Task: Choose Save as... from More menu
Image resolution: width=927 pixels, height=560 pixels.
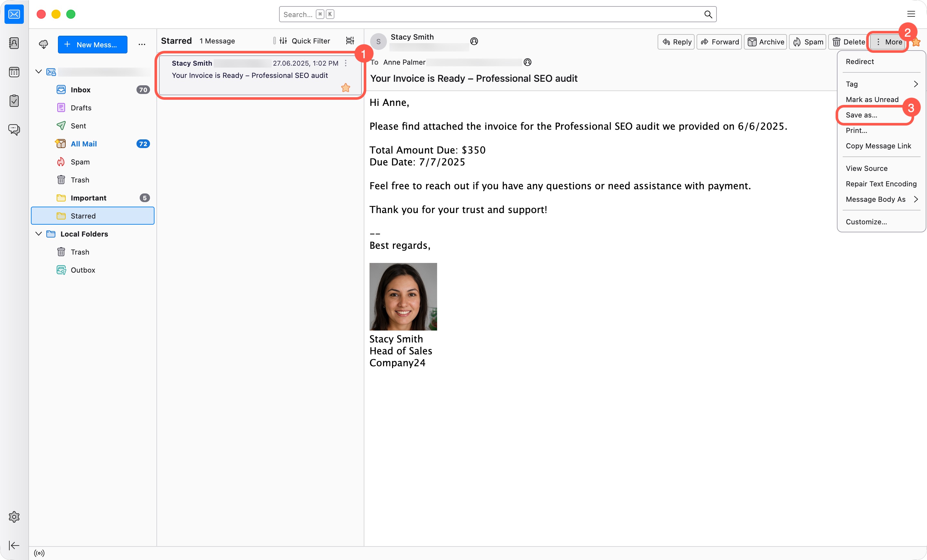Action: click(861, 115)
